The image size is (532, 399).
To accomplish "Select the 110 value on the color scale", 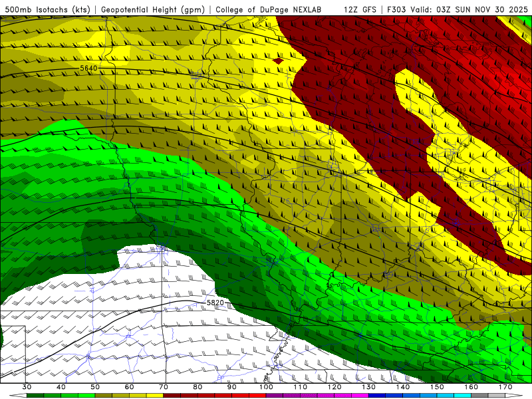I will [301, 387].
